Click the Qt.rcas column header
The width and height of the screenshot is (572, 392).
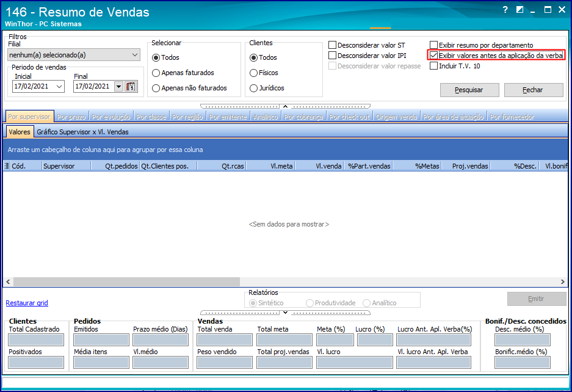pos(222,166)
